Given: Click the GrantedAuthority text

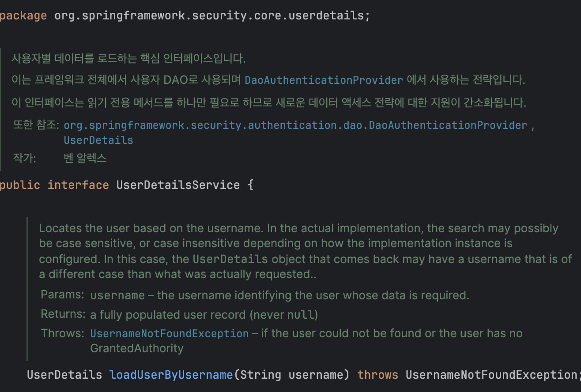Looking at the screenshot, I should pos(137,348).
